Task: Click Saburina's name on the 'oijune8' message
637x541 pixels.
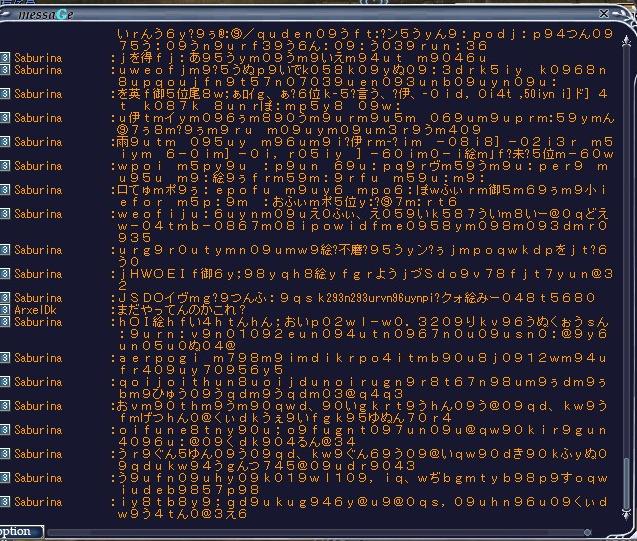Action: [38, 430]
